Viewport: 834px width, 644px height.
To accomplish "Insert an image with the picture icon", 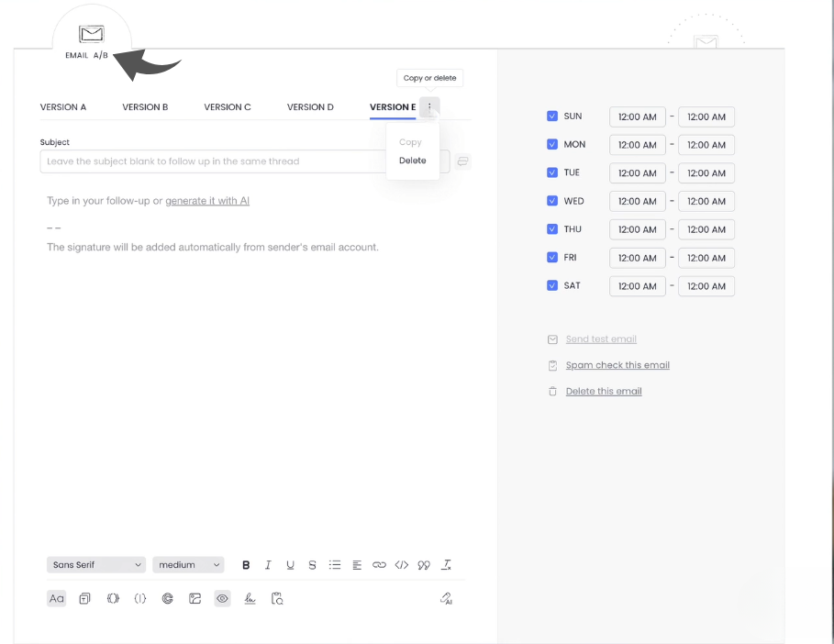I will click(195, 598).
